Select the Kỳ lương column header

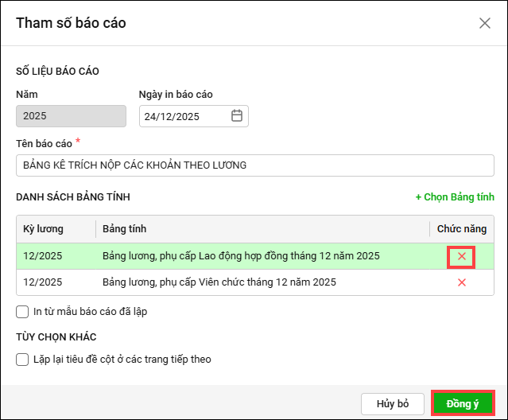click(43, 229)
